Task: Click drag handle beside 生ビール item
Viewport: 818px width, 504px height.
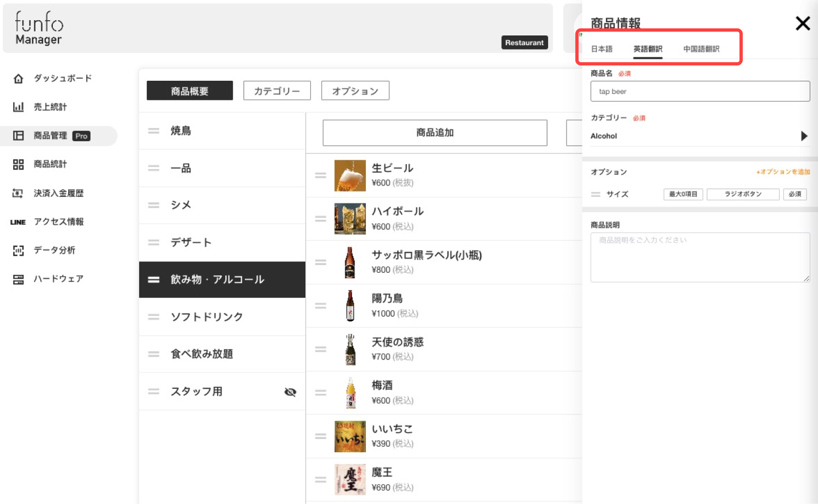Action: pyautogui.click(x=321, y=175)
